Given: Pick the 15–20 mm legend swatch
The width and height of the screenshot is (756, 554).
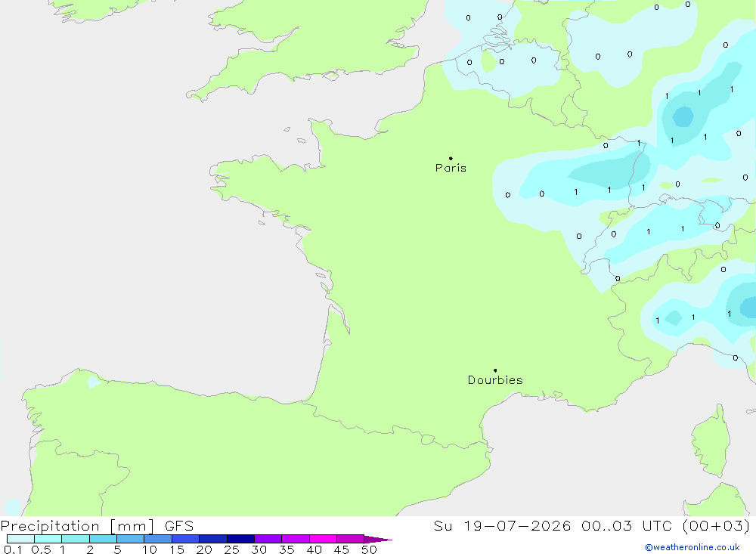Looking at the screenshot, I should pyautogui.click(x=186, y=539).
